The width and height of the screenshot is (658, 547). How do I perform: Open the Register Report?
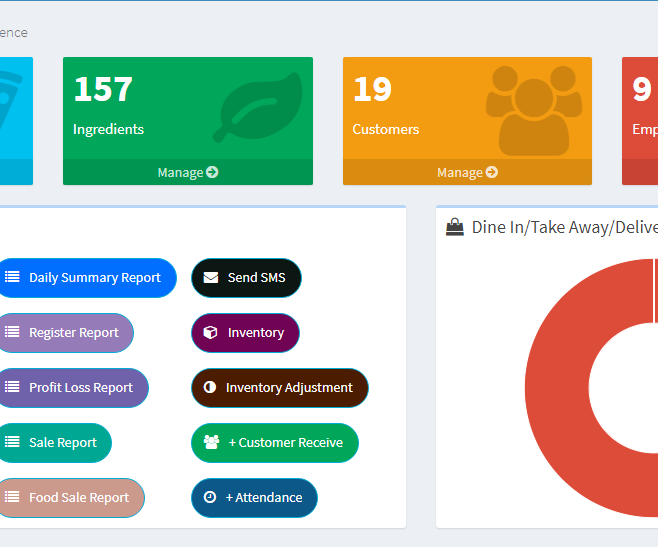[x=73, y=333]
